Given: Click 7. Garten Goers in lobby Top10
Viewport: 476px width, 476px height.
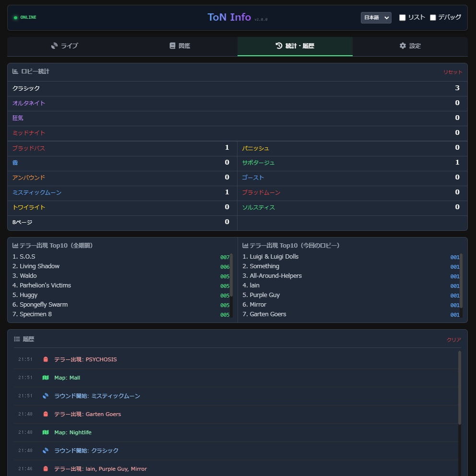Looking at the screenshot, I should point(264,314).
